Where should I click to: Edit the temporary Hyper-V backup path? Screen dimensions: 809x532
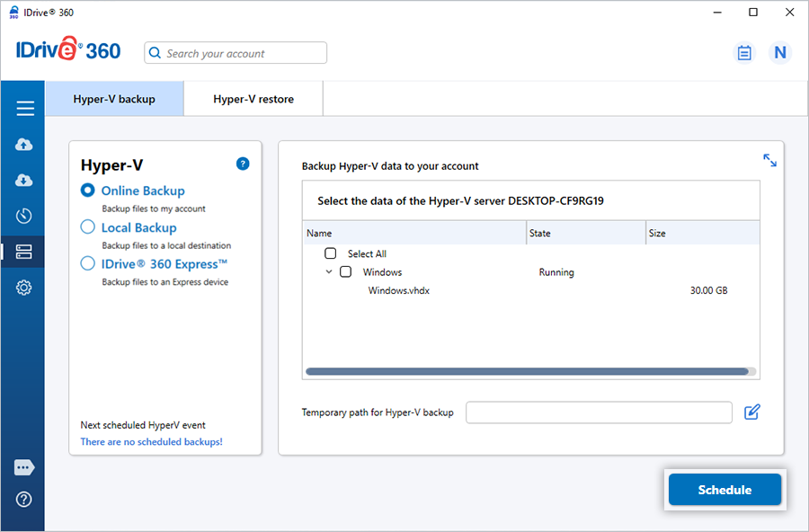[x=752, y=412]
